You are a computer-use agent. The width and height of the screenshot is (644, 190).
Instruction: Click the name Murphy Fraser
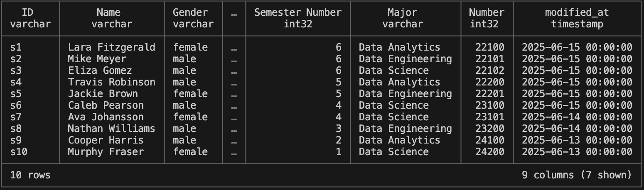(x=106, y=152)
